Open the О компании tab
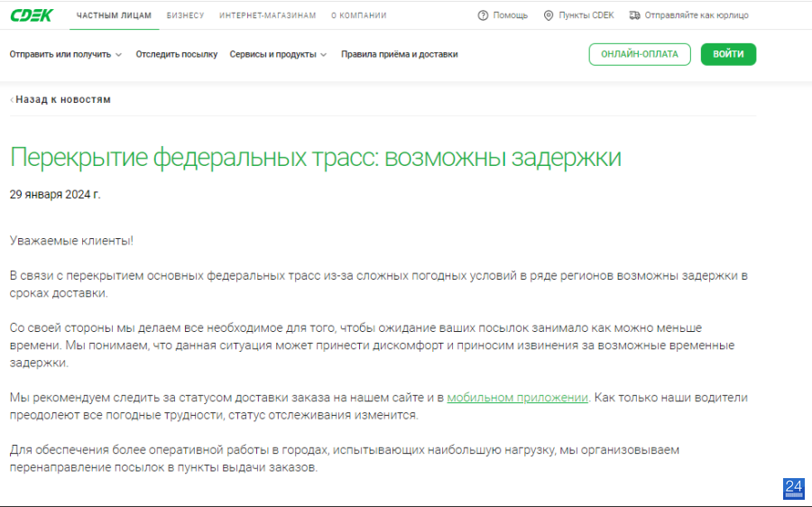This screenshot has height=507, width=812. (359, 15)
